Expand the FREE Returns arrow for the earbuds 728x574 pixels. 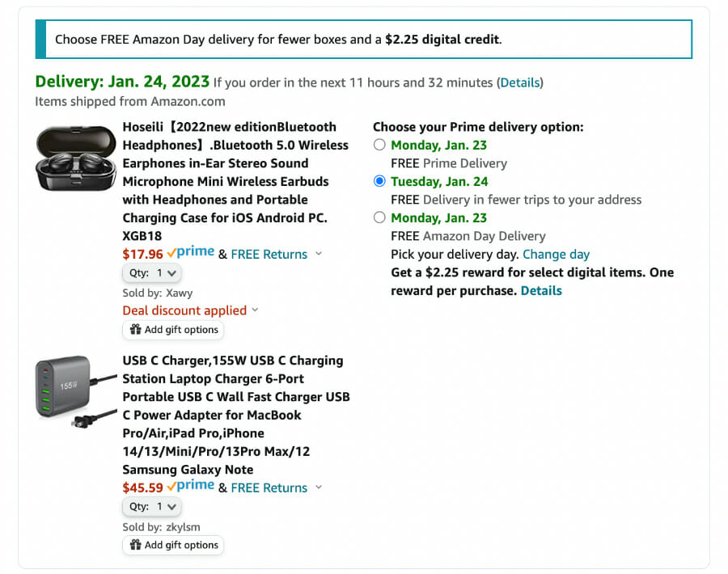tap(318, 254)
